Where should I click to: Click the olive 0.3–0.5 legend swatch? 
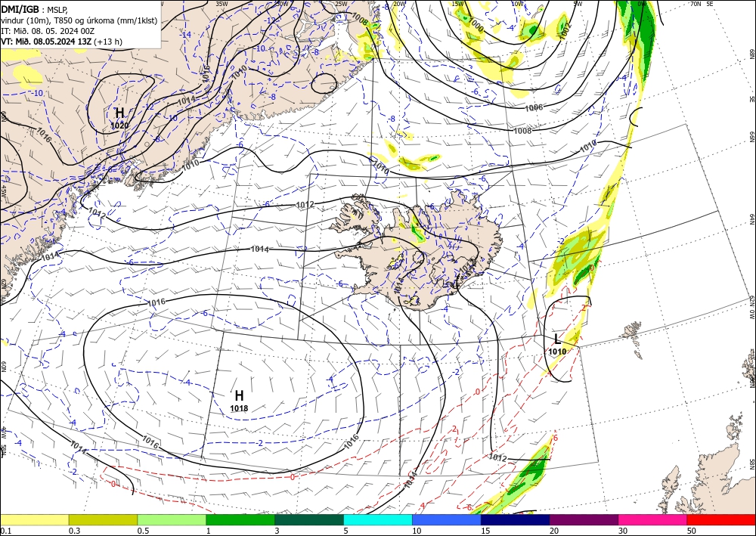tap(103, 519)
